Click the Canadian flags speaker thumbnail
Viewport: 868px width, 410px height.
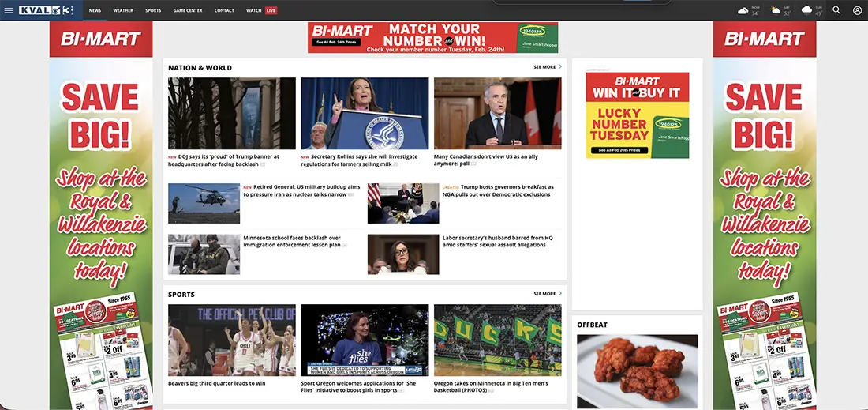click(x=498, y=114)
